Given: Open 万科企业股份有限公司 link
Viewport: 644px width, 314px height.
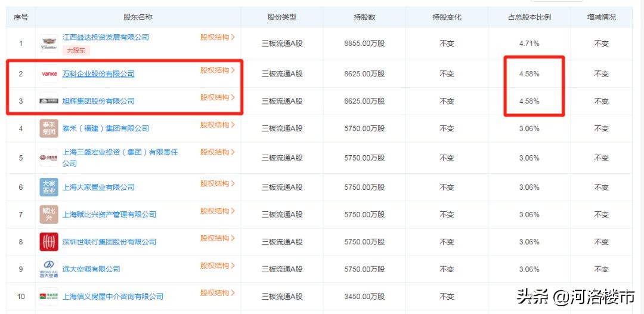Looking at the screenshot, I should coord(98,74).
